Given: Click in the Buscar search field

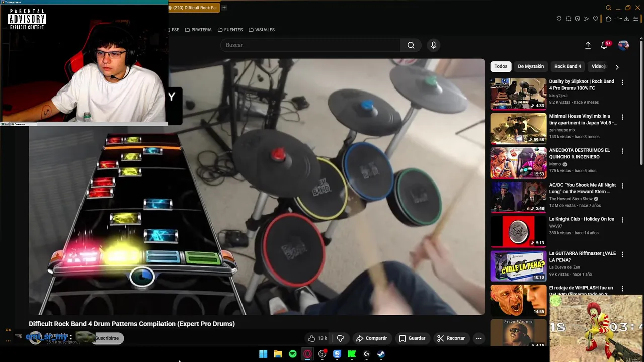Looking at the screenshot, I should coord(310,45).
